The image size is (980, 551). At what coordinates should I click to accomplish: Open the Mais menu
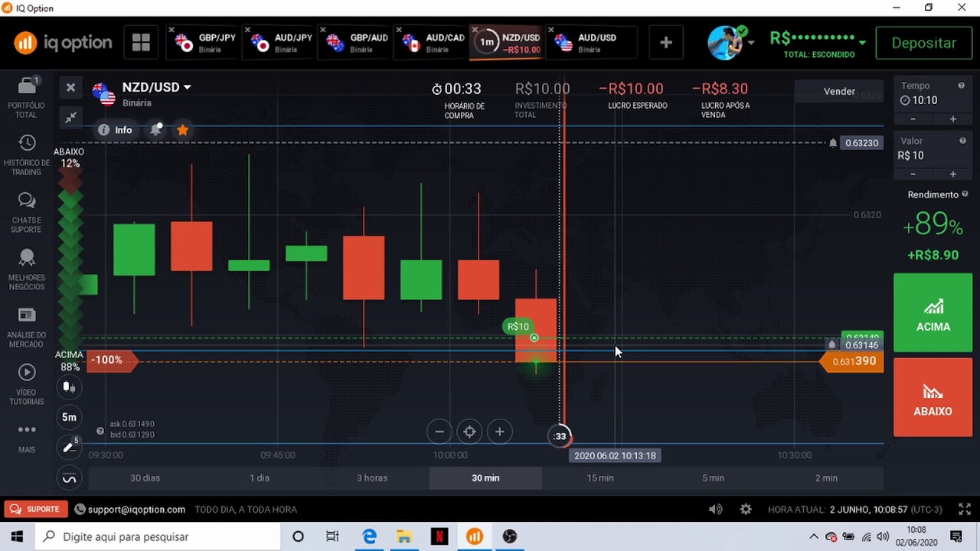[27, 438]
